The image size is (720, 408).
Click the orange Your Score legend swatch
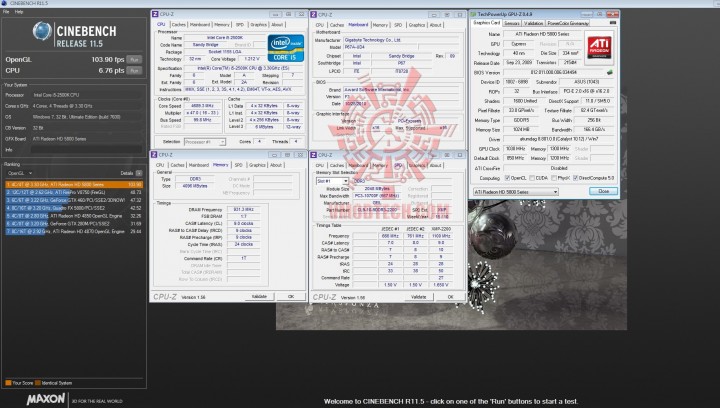[x=8, y=383]
